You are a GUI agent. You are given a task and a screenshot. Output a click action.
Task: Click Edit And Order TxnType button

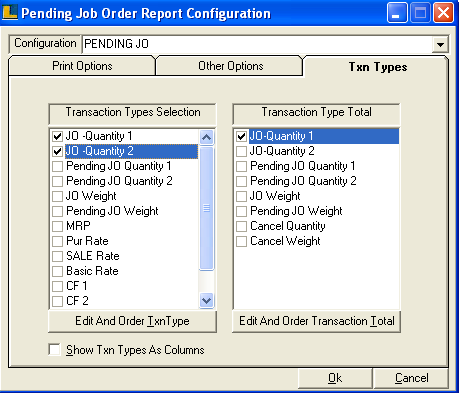point(132,321)
